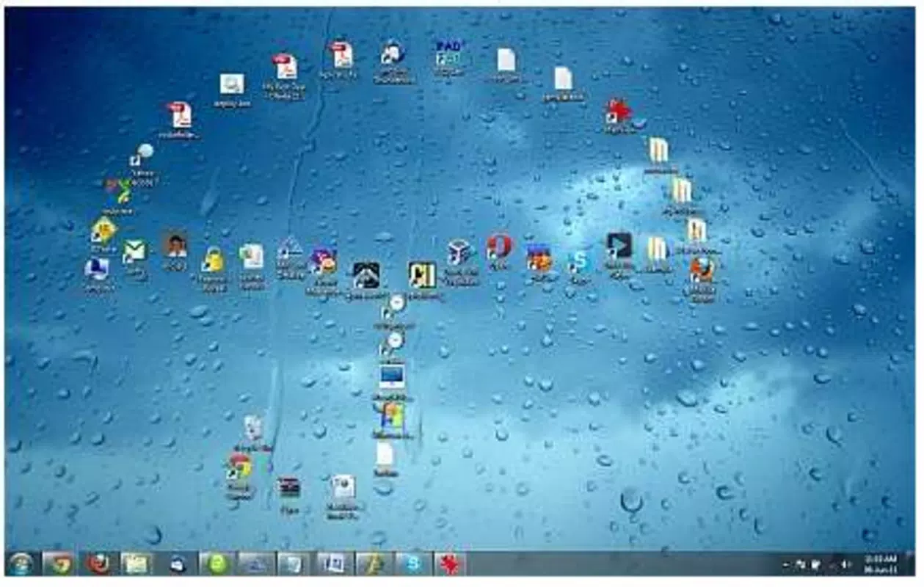Open the volume control in system tray
Viewport: 924px width, 587px height.
[845, 564]
